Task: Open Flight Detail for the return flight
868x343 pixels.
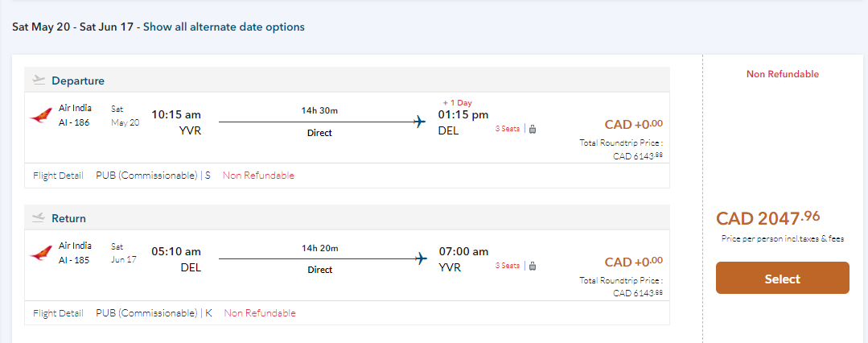Action: 58,312
